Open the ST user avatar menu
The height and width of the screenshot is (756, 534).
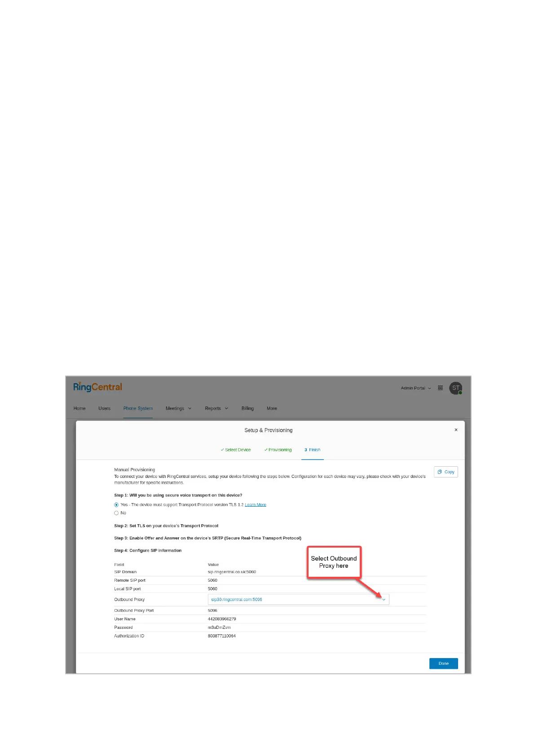coord(455,388)
